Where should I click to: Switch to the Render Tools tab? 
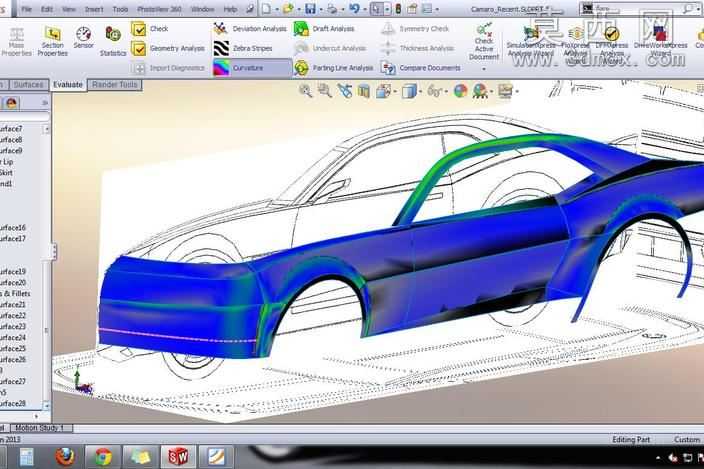pos(115,85)
